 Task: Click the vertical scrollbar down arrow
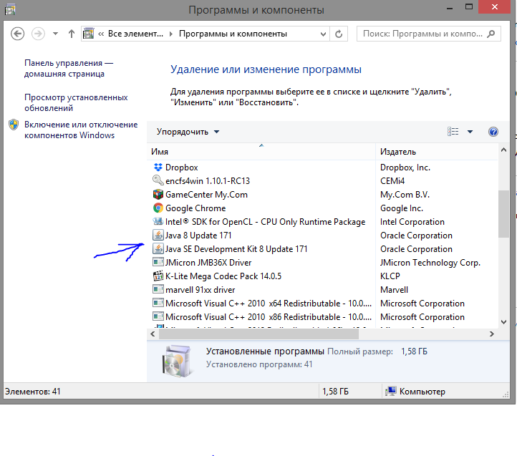(x=503, y=322)
